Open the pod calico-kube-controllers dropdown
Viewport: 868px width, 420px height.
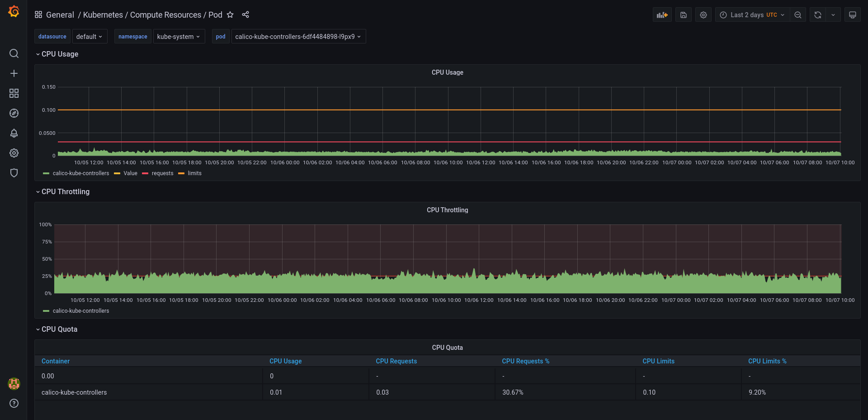[x=298, y=36]
